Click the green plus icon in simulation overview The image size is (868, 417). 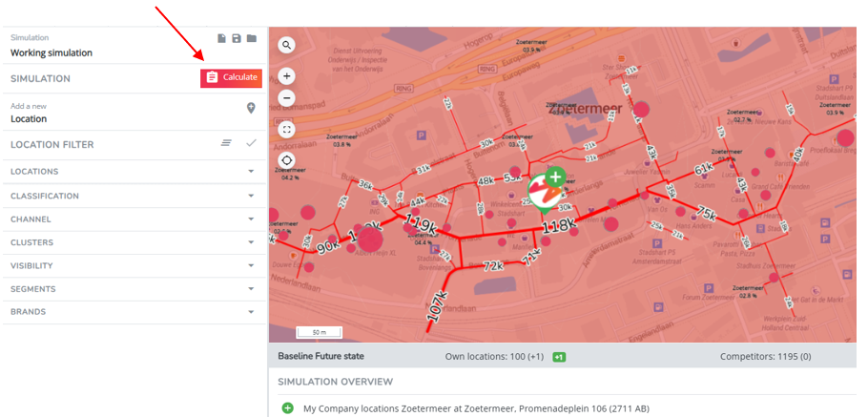coord(287,408)
